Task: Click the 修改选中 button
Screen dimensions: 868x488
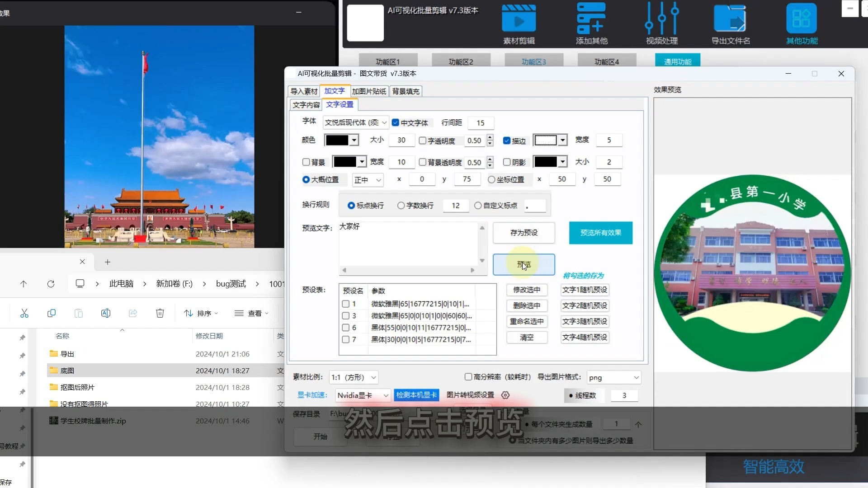Action: point(527,290)
